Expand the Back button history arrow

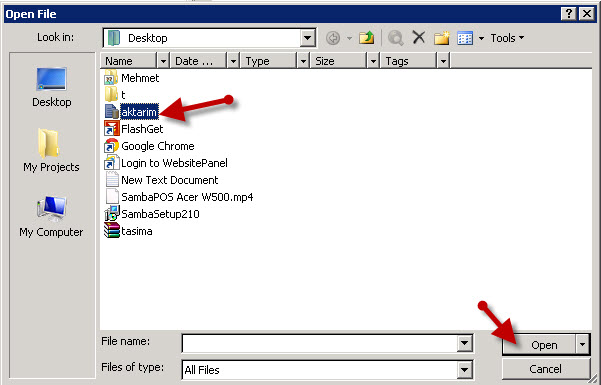point(349,38)
